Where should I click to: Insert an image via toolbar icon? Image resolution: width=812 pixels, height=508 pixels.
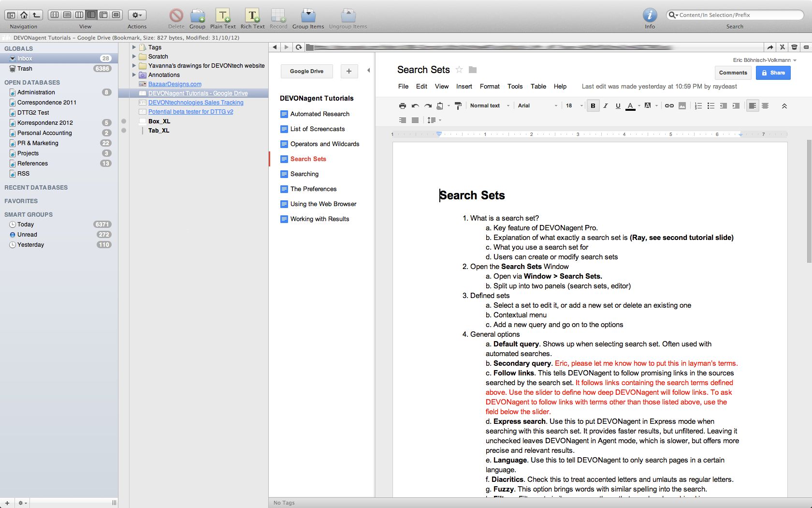pyautogui.click(x=682, y=105)
